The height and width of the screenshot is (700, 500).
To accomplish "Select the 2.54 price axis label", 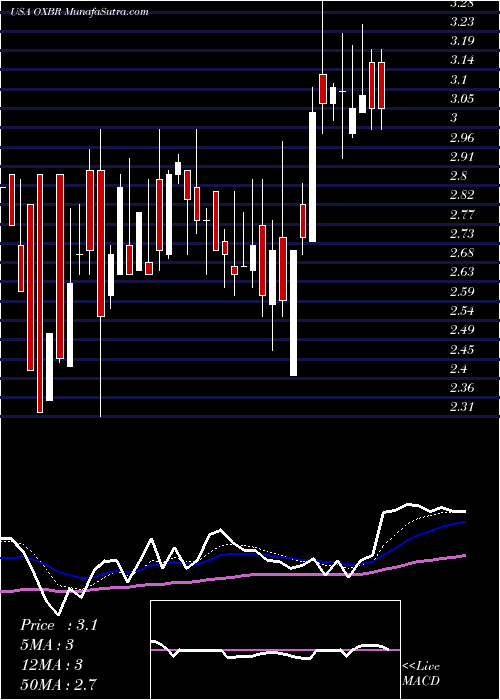I will (x=462, y=311).
